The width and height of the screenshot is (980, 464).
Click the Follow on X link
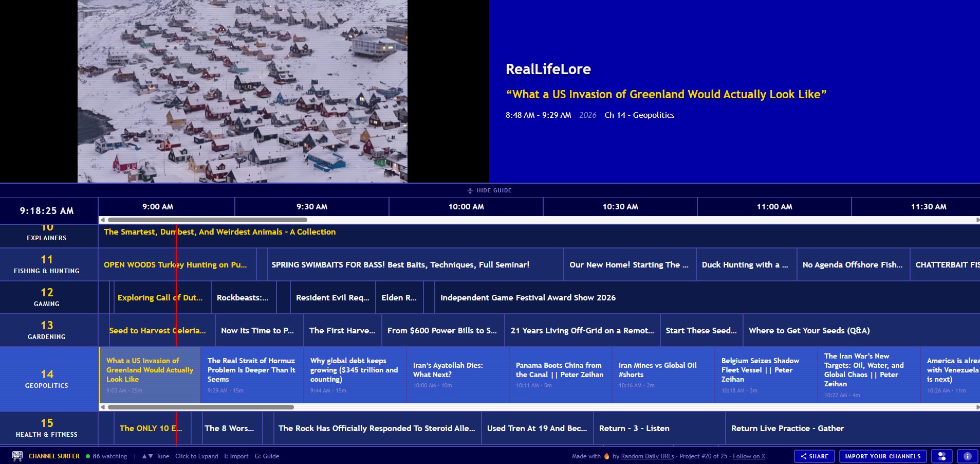(x=749, y=456)
